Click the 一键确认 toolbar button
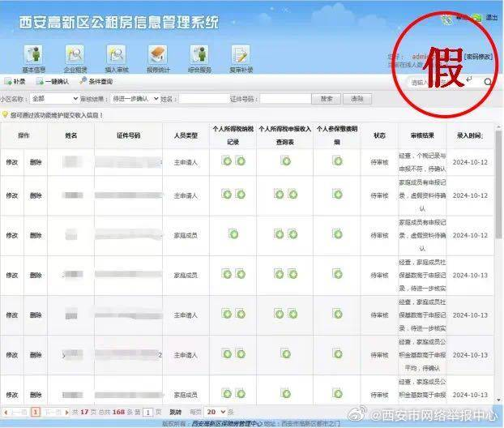The width and height of the screenshot is (504, 428). [x=53, y=82]
